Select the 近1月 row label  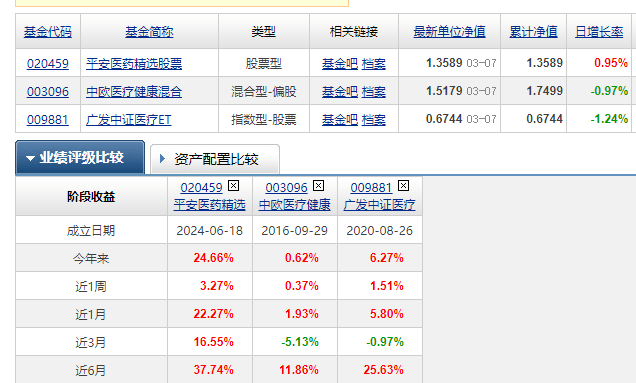tap(91, 314)
